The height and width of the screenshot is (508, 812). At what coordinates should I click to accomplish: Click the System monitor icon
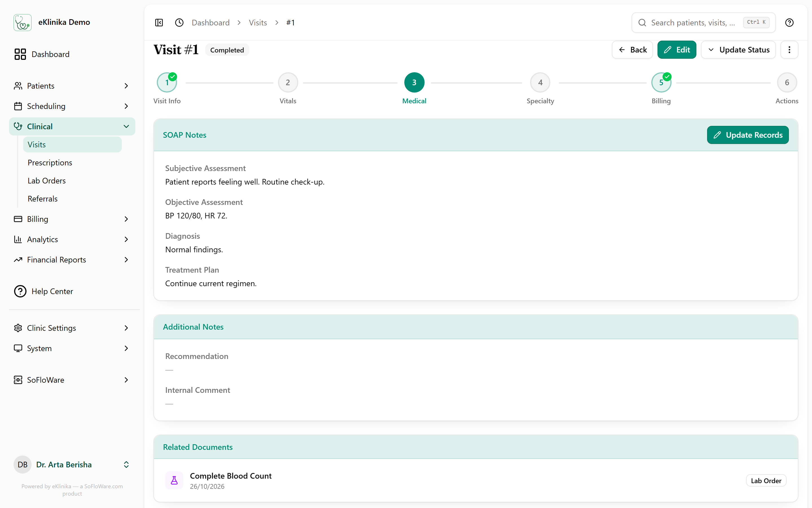[x=18, y=349]
